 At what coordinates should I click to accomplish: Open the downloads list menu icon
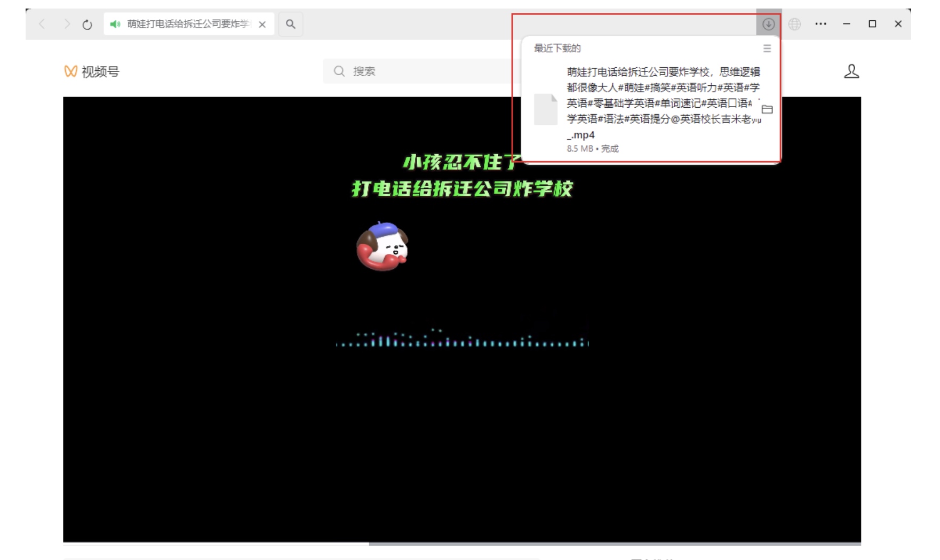[x=767, y=49]
